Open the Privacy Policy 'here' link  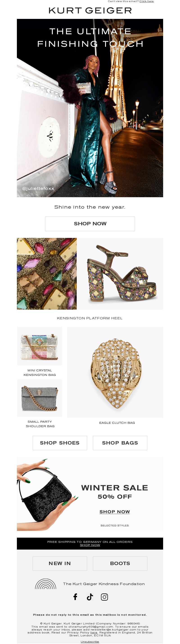coord(94,632)
